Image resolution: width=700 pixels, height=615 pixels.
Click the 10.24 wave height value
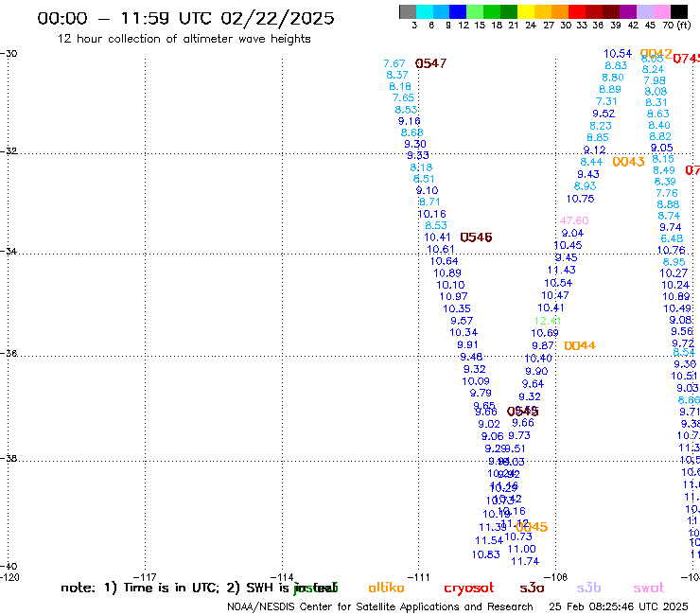click(x=675, y=285)
